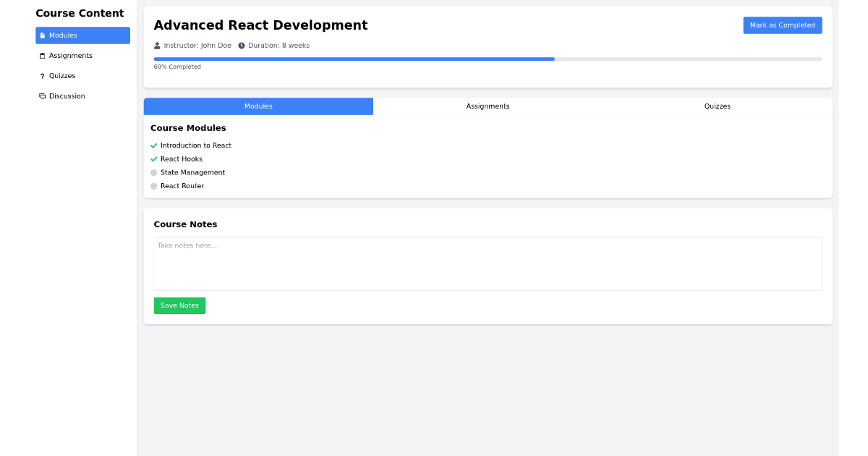The height and width of the screenshot is (456, 868).
Task: Click the Mark as Completed button
Action: tap(783, 25)
